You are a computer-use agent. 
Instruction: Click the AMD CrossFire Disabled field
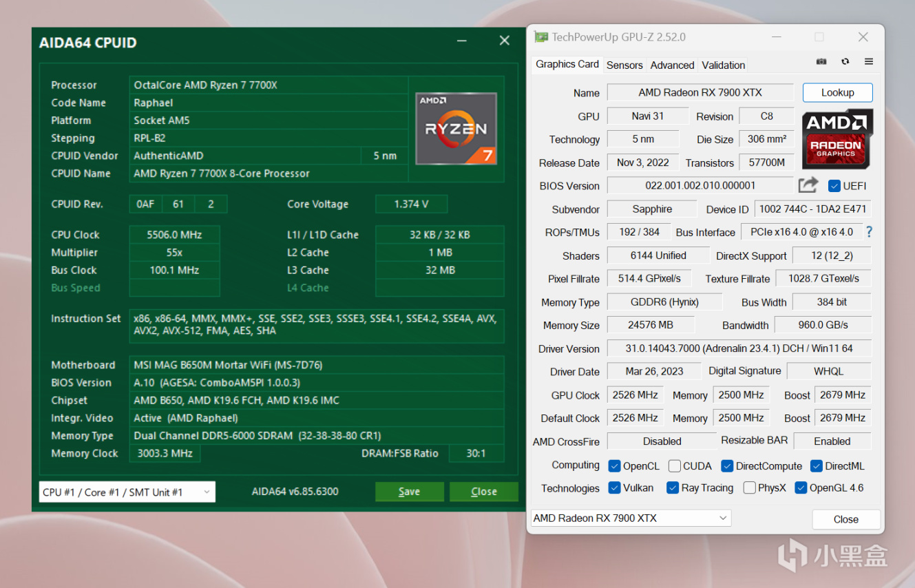click(x=662, y=441)
